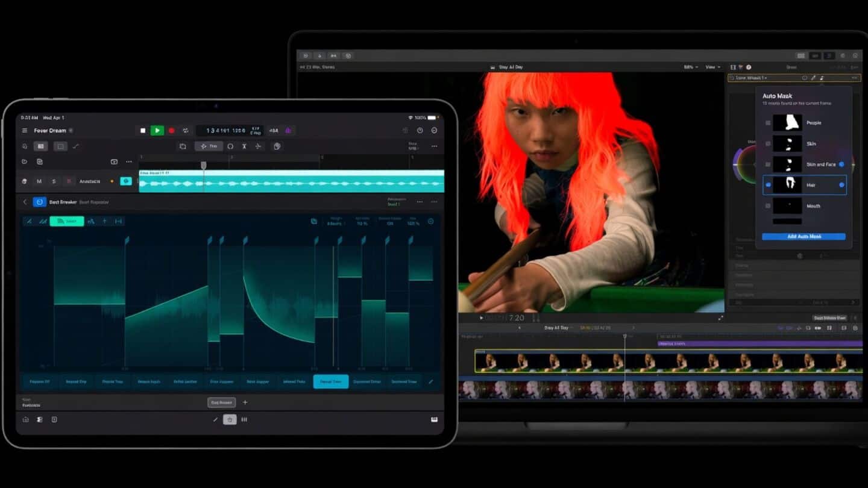
Task: Open the three-dots menu in Logic toolbar row
Action: pyautogui.click(x=434, y=146)
